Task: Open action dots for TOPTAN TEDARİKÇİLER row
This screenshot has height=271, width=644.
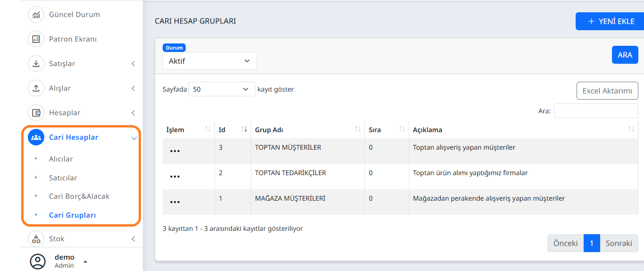Action: [x=175, y=177]
